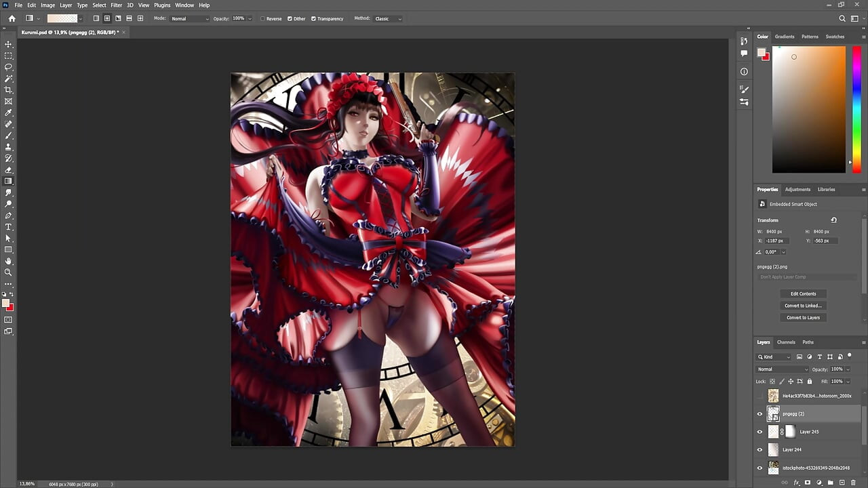Select the Gradient tool in toolbar

8,181
